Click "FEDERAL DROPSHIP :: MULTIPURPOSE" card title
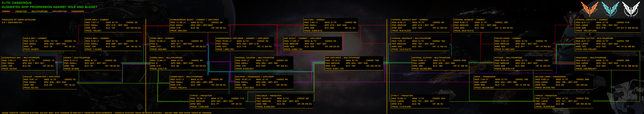Screen dimensions: 644x114 (411, 38)
